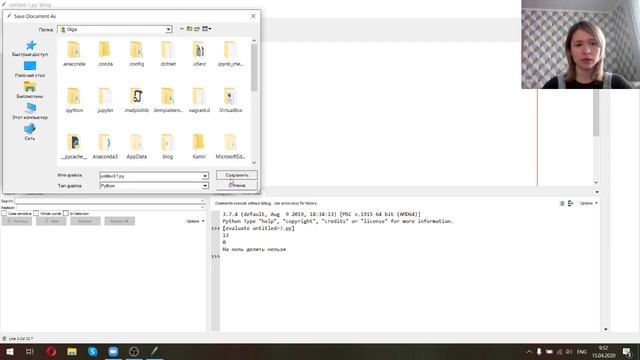The height and width of the screenshot is (360, 640).
Task: Open the .jupyter folder
Action: point(105,100)
